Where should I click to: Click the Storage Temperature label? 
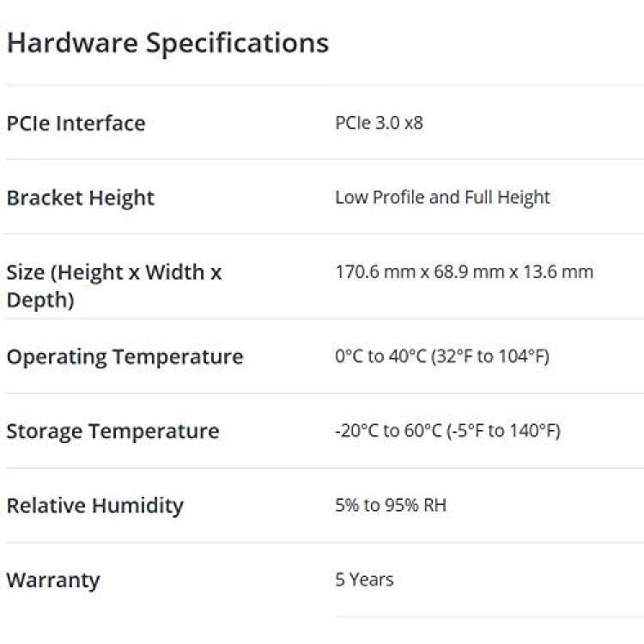point(112,431)
